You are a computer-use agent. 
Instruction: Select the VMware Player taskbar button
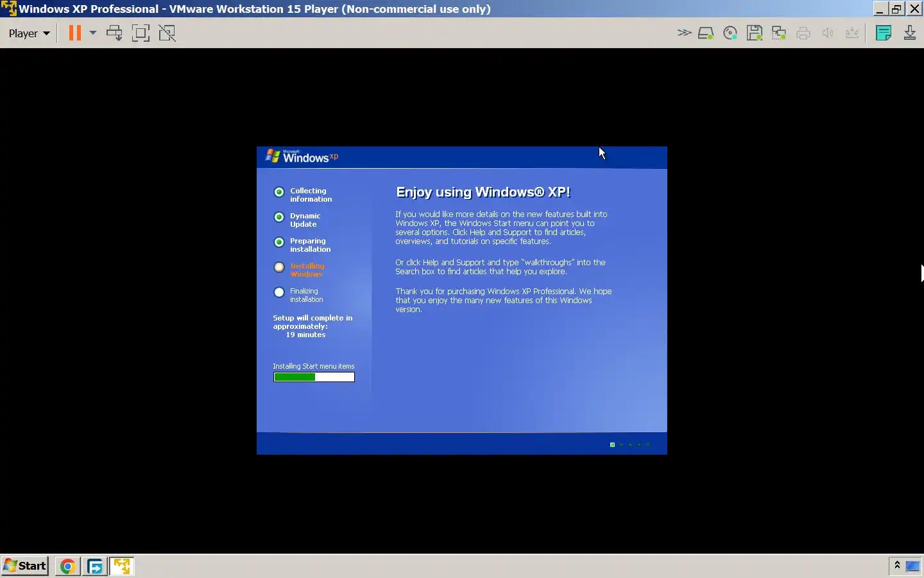(x=122, y=566)
